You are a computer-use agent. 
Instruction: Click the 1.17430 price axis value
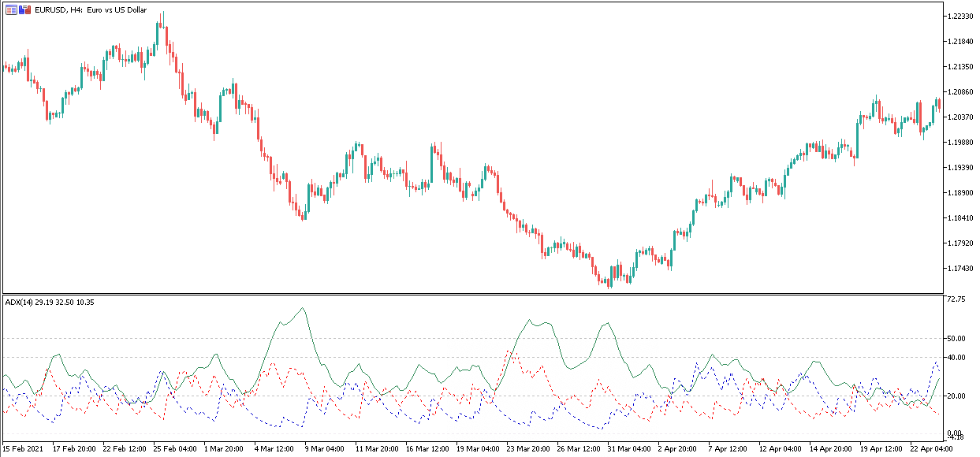pos(960,268)
